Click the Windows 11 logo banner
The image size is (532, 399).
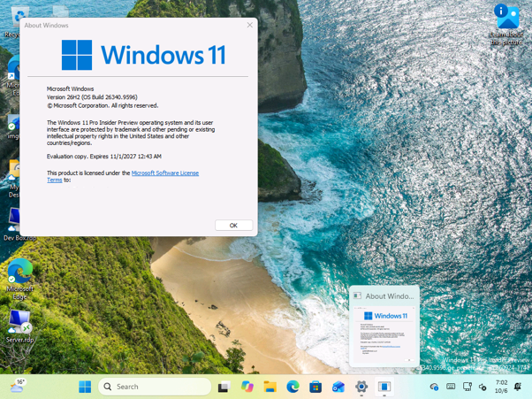click(143, 55)
